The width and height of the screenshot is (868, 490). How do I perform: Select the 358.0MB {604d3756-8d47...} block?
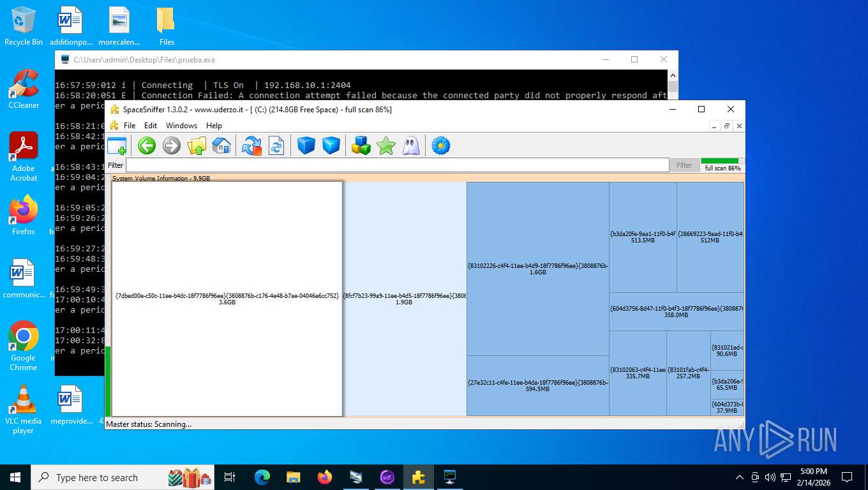pyautogui.click(x=677, y=311)
